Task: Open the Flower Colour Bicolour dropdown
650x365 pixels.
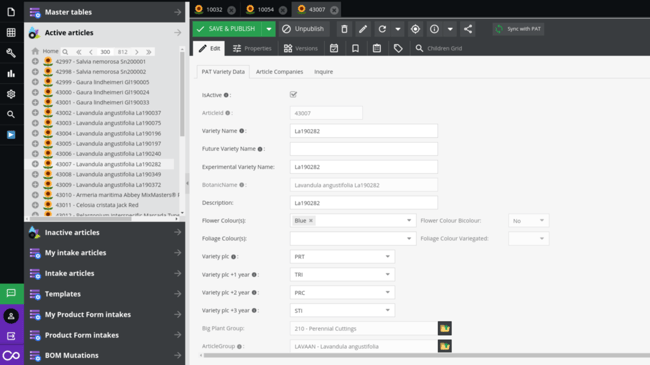Action: pyautogui.click(x=529, y=221)
